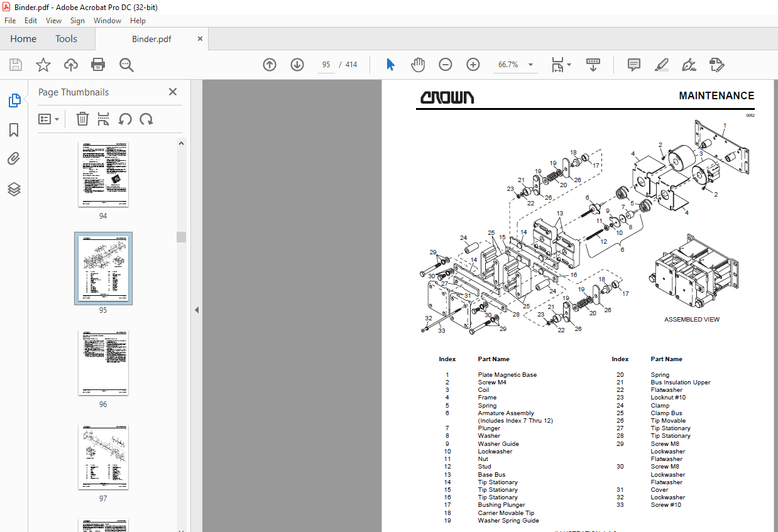Open the Bookmarks panel

(13, 129)
